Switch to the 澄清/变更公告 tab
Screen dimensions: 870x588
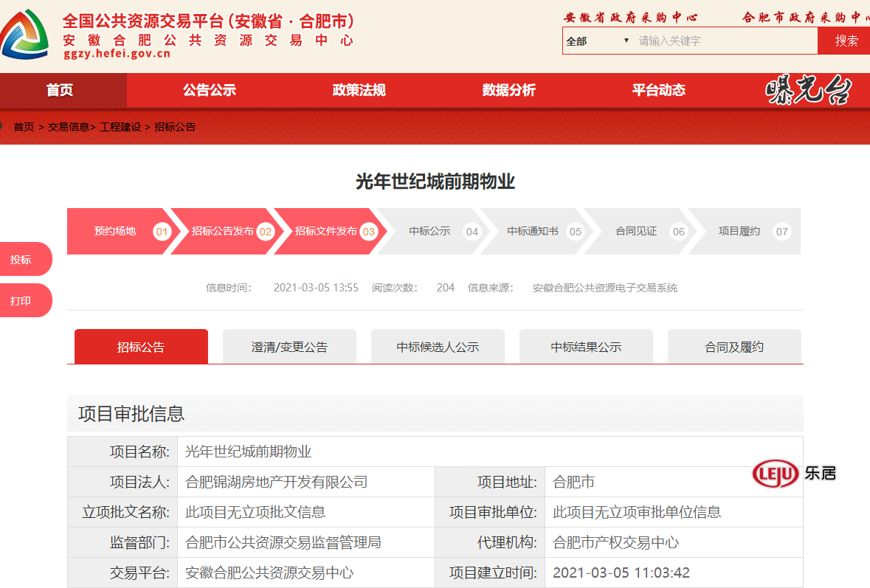(x=289, y=347)
